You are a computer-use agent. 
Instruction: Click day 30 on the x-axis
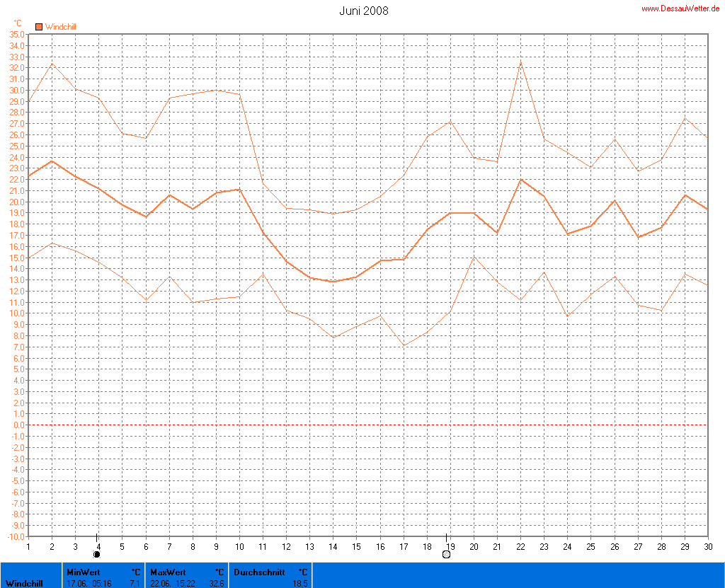pos(707,546)
